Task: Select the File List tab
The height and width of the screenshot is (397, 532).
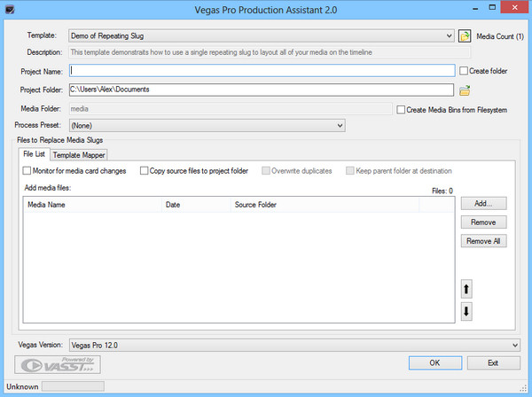Action: click(34, 154)
